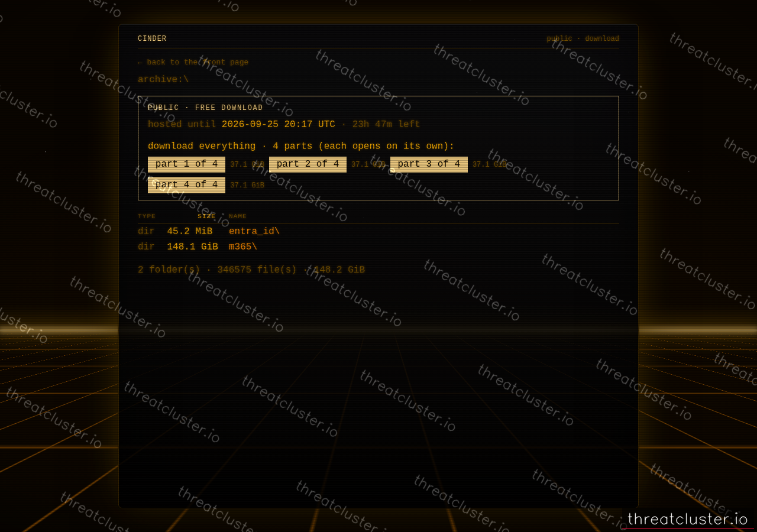Click '37.1 GiB' size beside part 4
The width and height of the screenshot is (757, 532).
click(247, 185)
